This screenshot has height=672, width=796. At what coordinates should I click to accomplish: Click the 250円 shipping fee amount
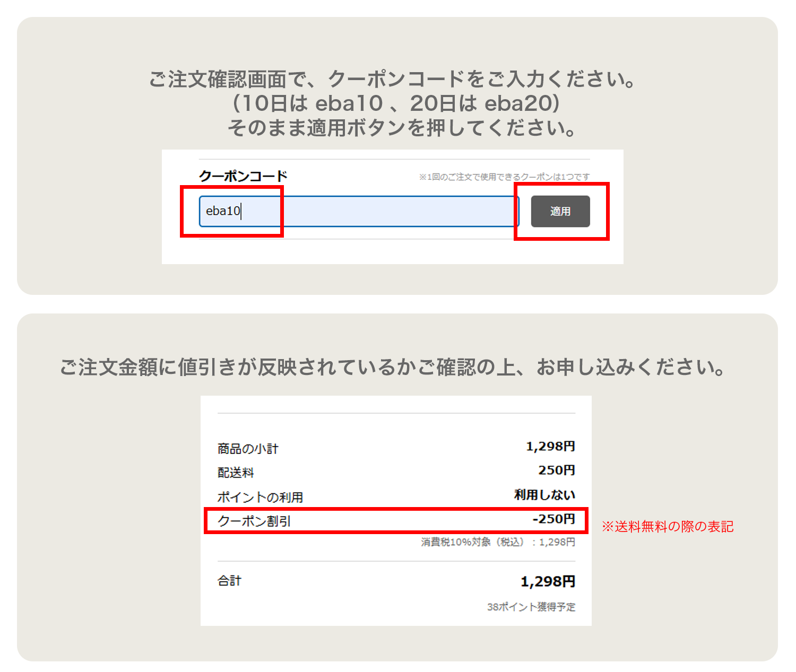click(x=557, y=470)
